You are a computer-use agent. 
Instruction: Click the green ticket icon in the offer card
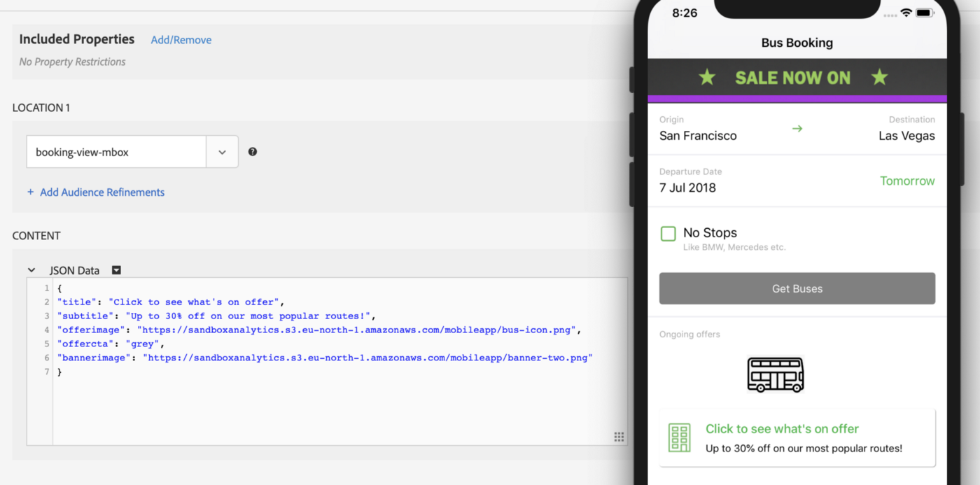click(679, 437)
